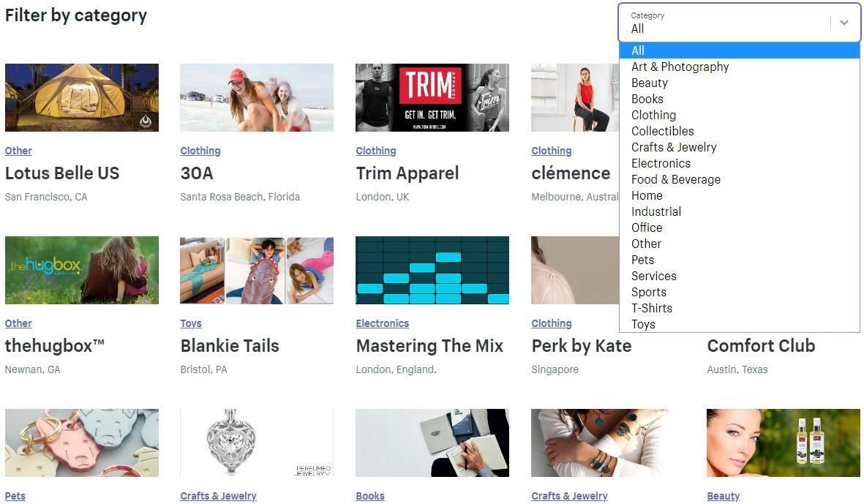Open the Perk by Kate store title
Image resolution: width=864 pixels, height=504 pixels.
tap(582, 346)
